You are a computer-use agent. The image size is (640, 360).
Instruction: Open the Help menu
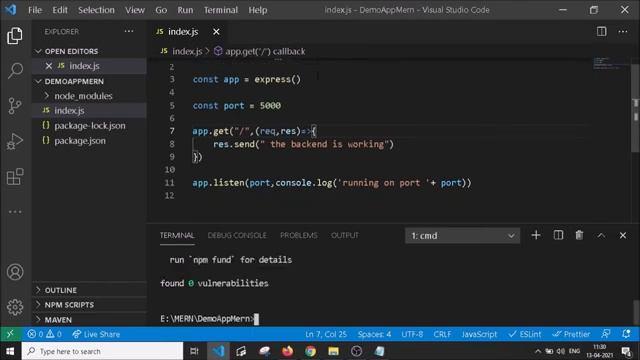pyautogui.click(x=258, y=10)
